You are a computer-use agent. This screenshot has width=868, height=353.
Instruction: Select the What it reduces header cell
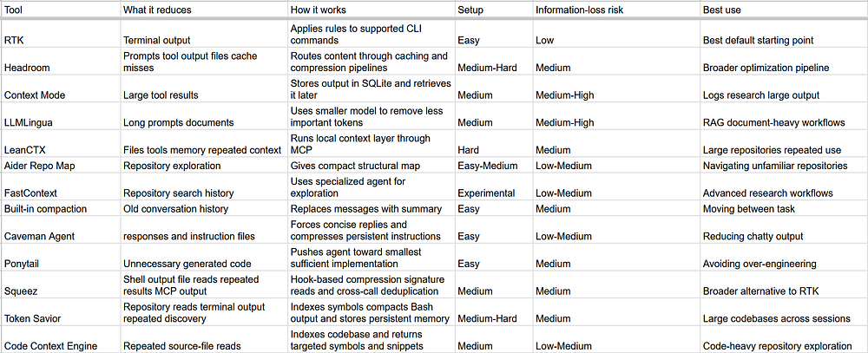click(204, 10)
